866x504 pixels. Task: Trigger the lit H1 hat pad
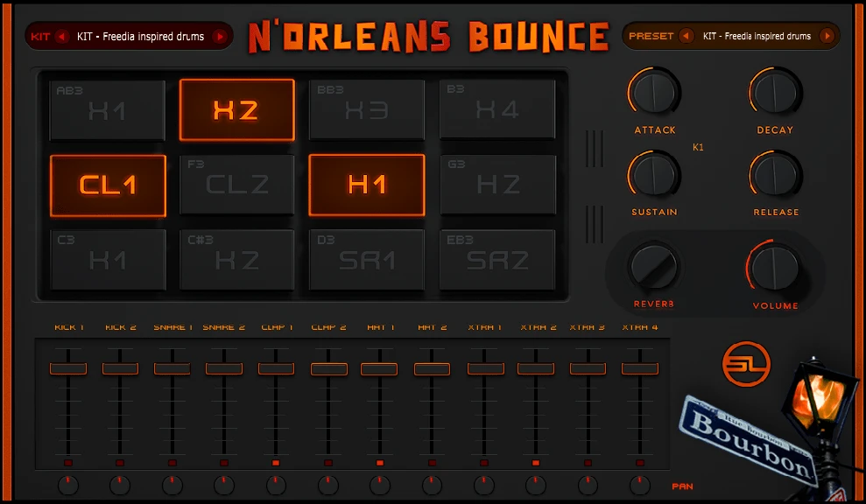pyautogui.click(x=367, y=185)
